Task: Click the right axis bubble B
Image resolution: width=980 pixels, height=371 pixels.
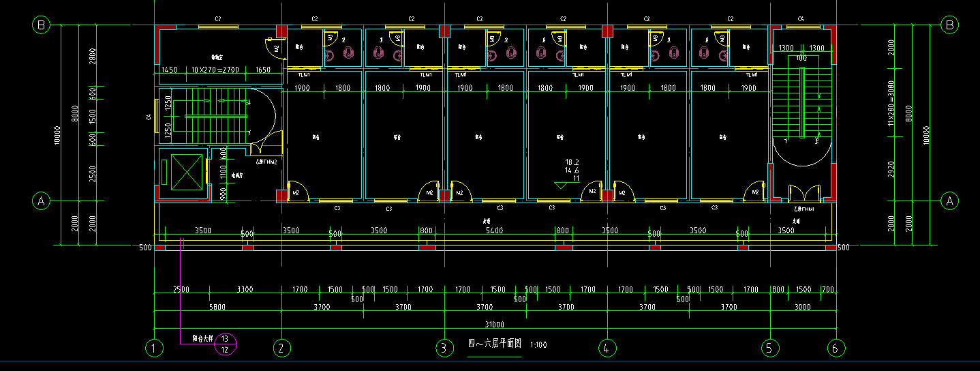Action: tap(949, 25)
